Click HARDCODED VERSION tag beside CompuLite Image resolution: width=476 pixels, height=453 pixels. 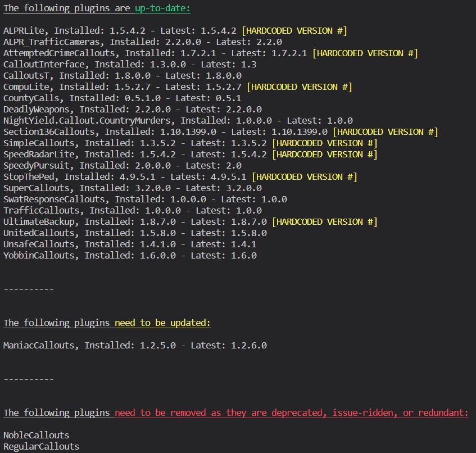[x=300, y=87]
